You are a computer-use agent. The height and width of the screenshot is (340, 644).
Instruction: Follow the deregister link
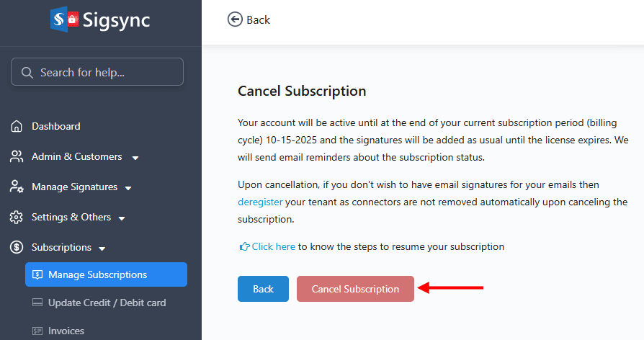(260, 202)
